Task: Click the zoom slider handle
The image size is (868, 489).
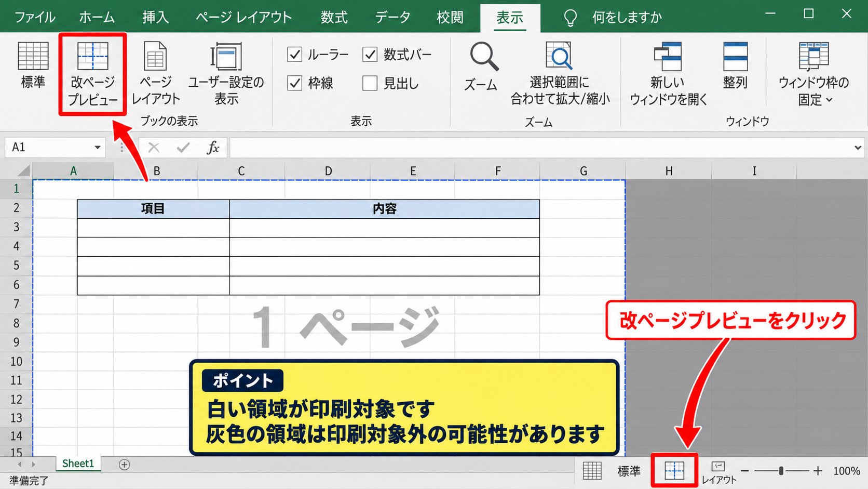Action: (781, 471)
